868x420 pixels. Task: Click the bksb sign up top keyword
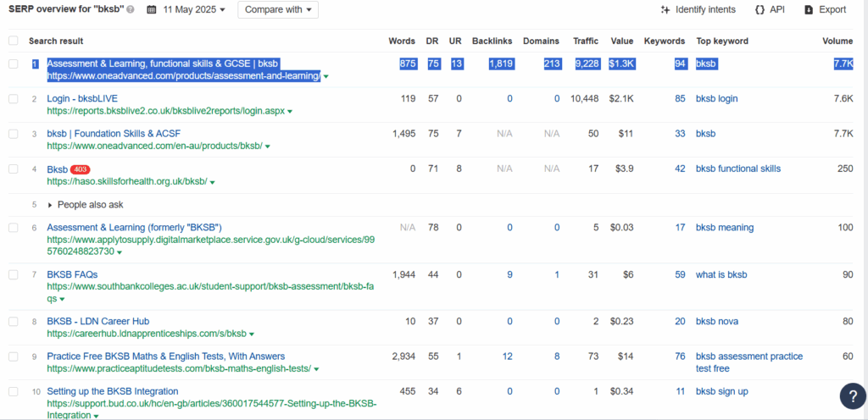click(x=722, y=392)
